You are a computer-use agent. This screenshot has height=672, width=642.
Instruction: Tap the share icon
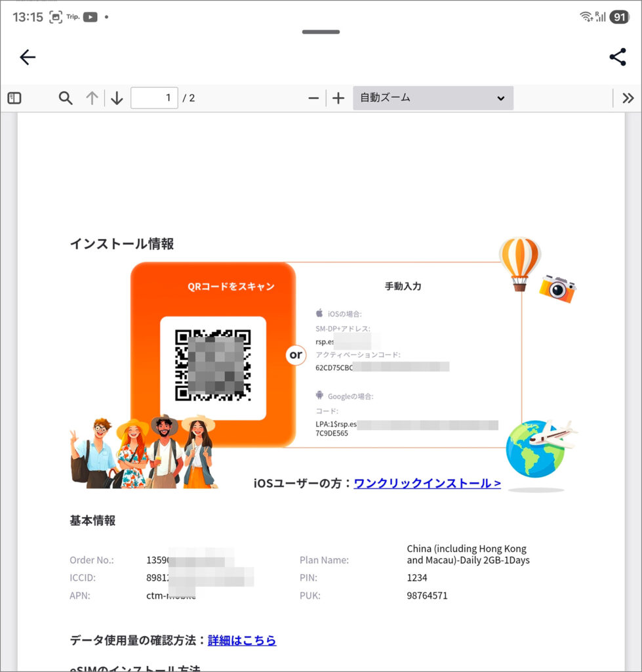click(x=617, y=58)
